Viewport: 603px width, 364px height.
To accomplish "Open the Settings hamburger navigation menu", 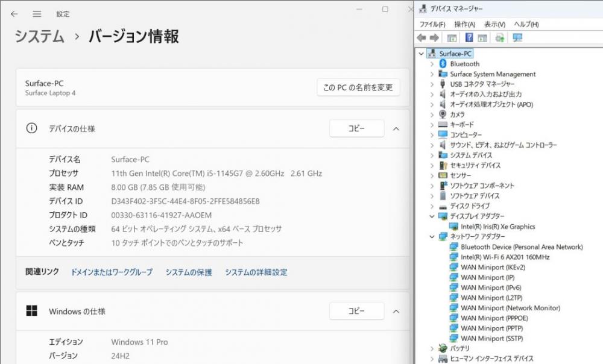I will [x=37, y=14].
